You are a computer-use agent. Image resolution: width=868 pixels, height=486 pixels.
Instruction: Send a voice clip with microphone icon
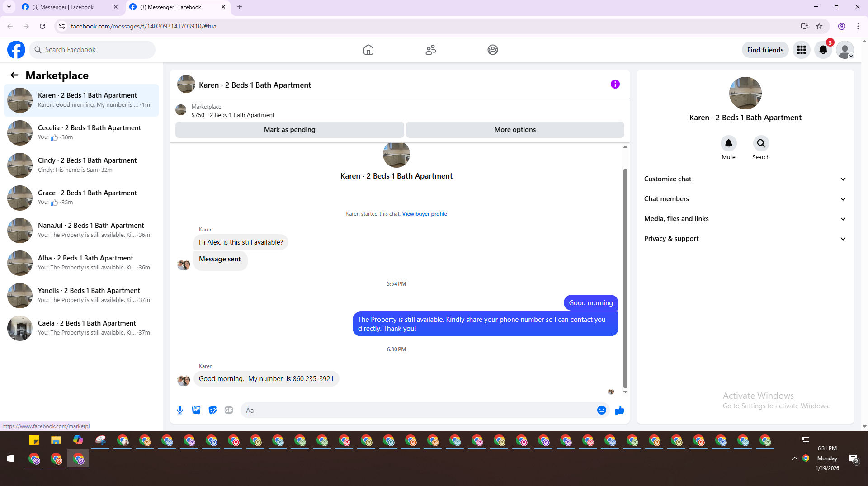(180, 410)
